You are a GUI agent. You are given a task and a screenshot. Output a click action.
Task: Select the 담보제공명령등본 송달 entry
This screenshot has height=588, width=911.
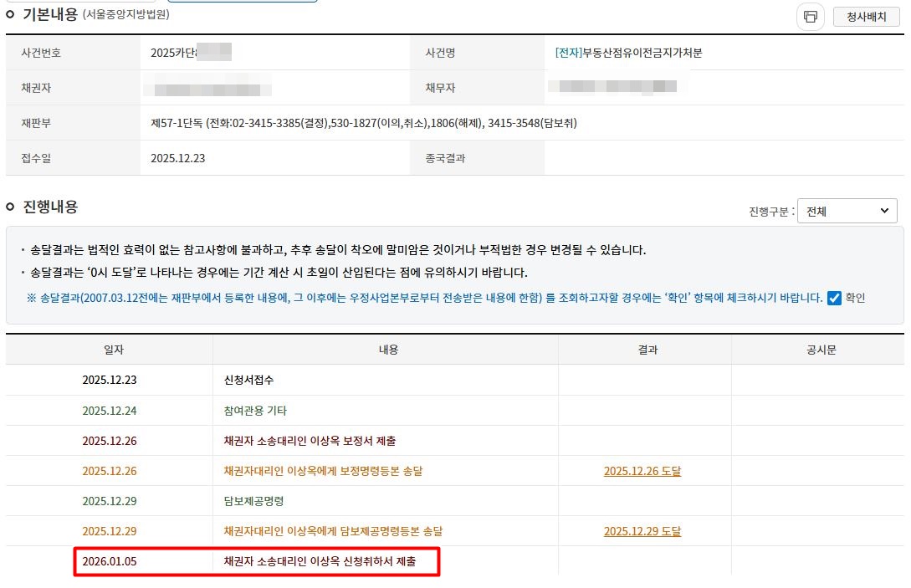click(x=332, y=531)
